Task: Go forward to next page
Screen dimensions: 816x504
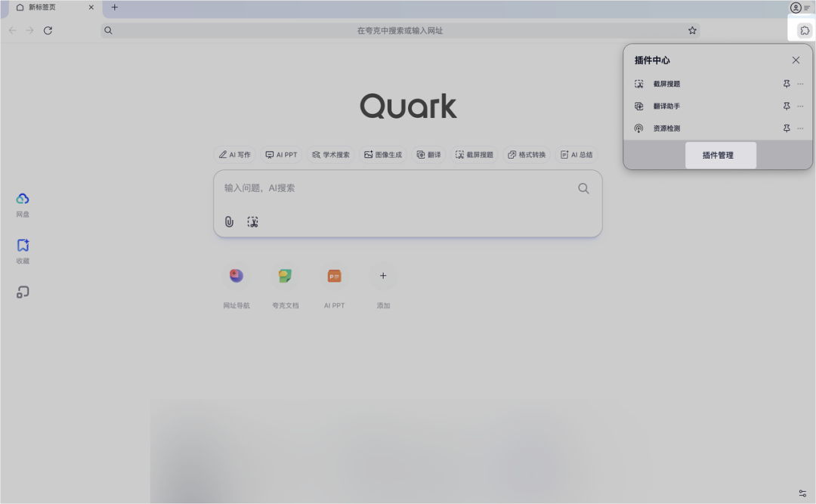Action: coord(29,30)
